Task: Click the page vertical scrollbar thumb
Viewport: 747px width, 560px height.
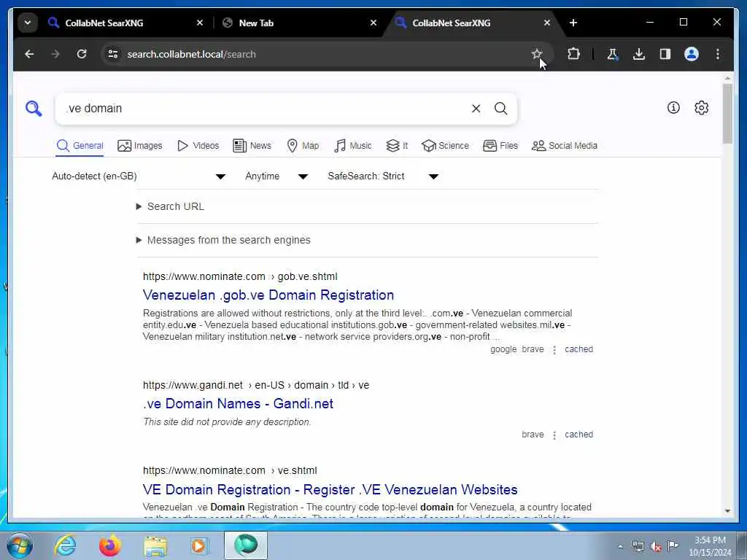Action: coord(727,113)
